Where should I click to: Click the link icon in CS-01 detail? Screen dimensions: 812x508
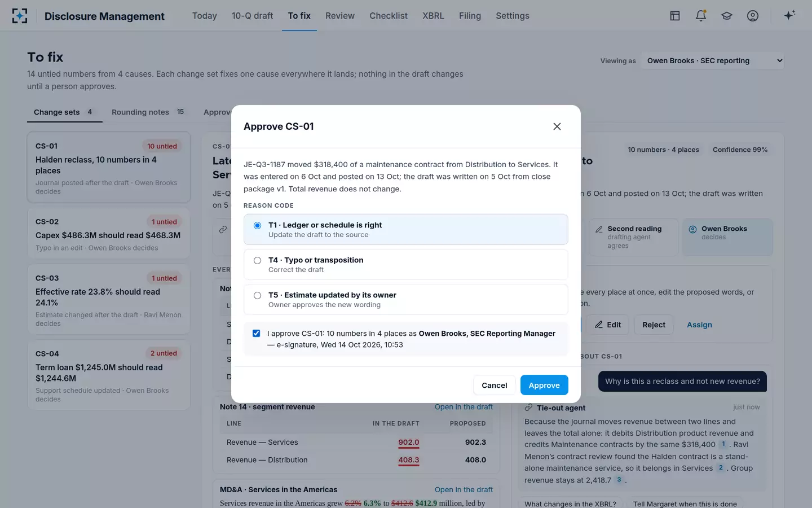[223, 229]
